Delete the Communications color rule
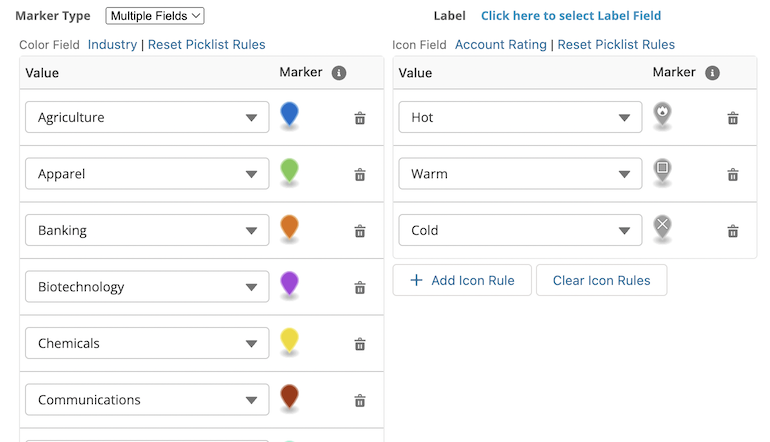 coord(360,401)
